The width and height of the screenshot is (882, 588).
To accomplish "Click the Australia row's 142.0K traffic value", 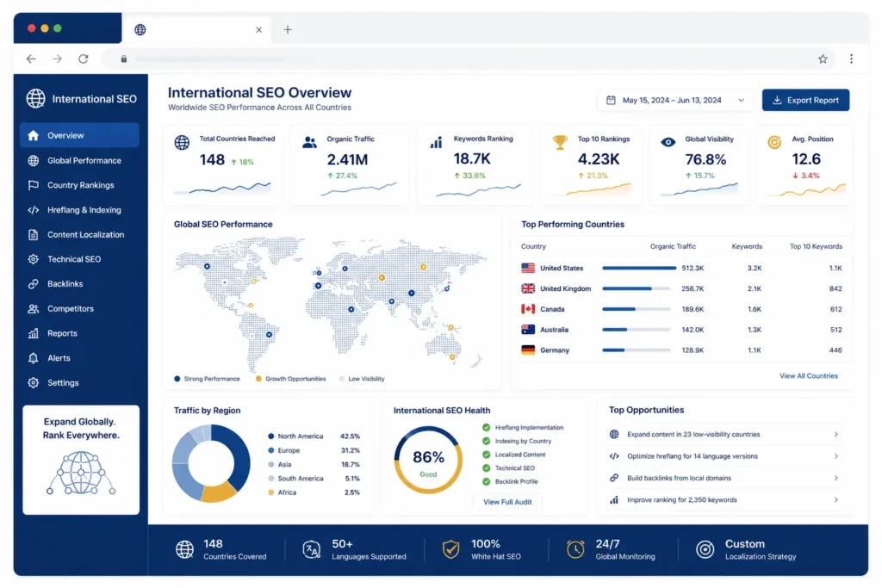I will point(693,330).
